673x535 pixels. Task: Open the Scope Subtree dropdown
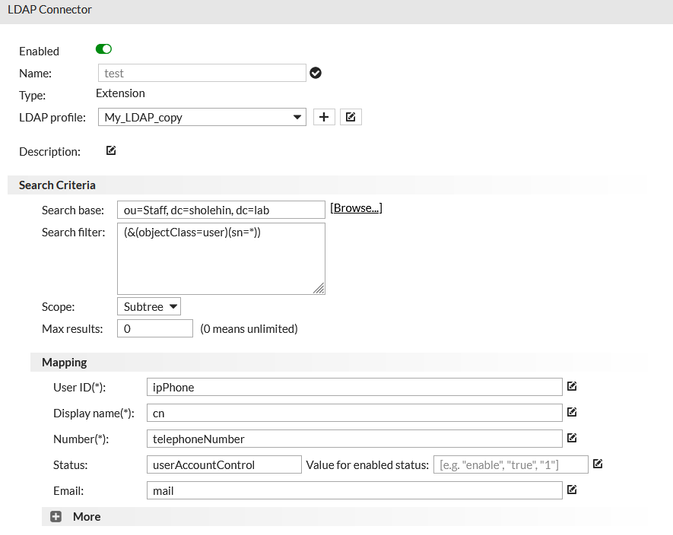[x=149, y=307]
